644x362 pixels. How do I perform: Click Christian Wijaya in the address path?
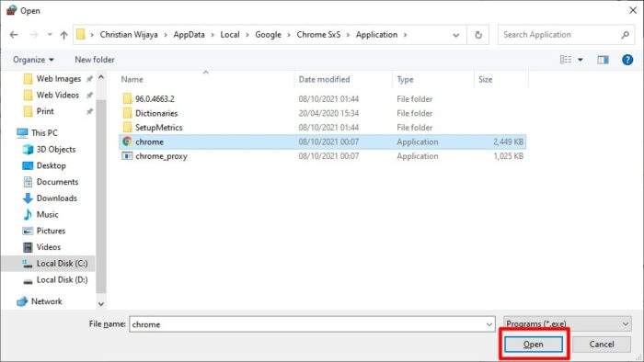click(129, 35)
